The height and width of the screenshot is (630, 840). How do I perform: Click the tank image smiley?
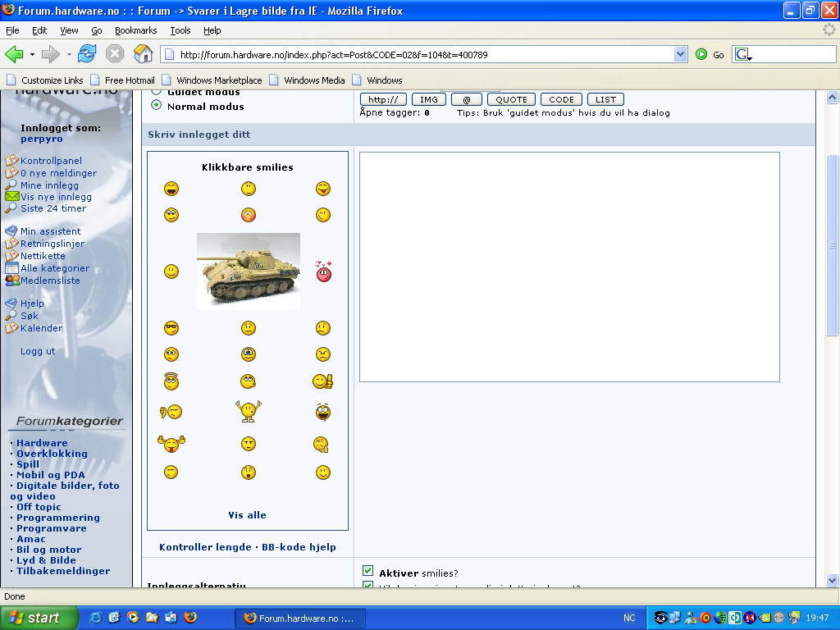tap(249, 271)
